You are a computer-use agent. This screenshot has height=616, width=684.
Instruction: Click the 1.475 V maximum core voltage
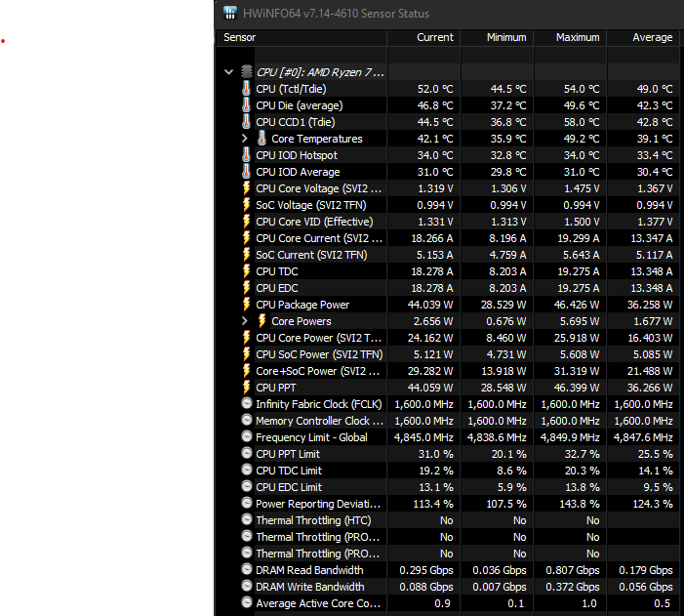tap(581, 188)
